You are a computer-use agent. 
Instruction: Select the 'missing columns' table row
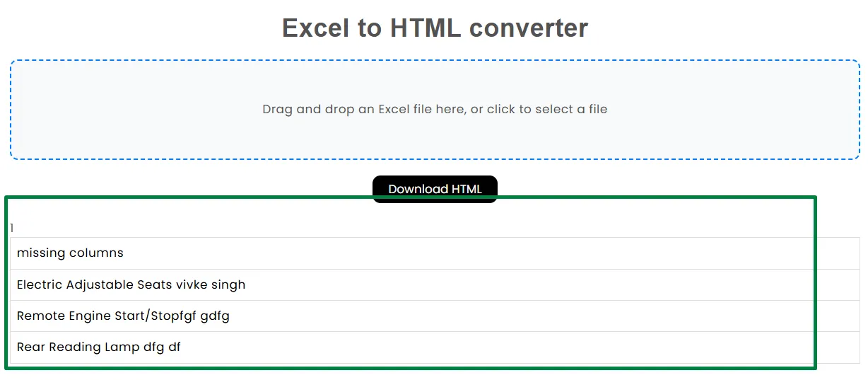435,253
